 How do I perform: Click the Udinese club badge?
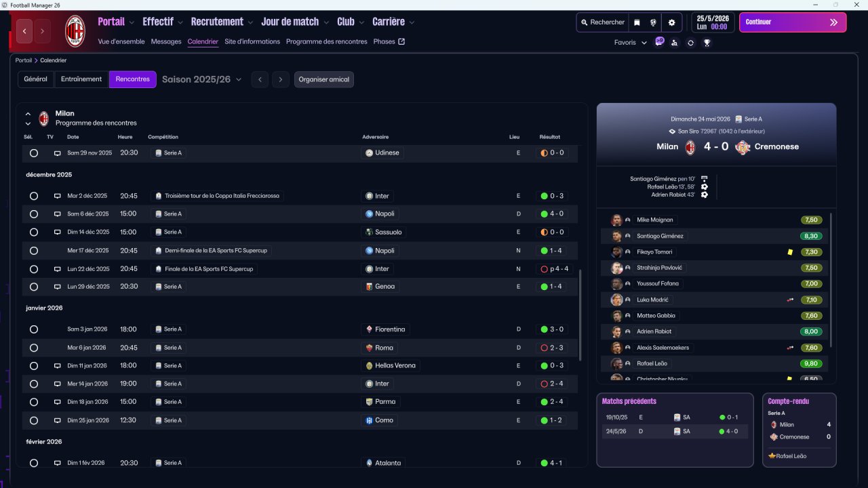[x=369, y=153]
